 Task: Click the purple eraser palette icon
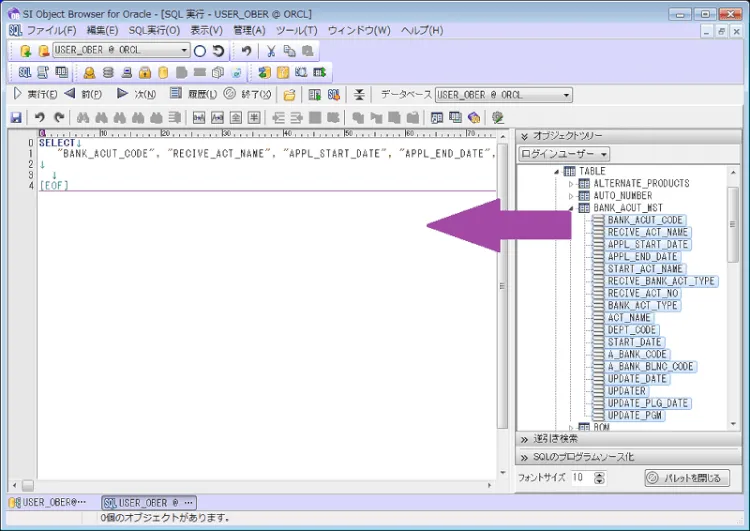click(x=474, y=118)
